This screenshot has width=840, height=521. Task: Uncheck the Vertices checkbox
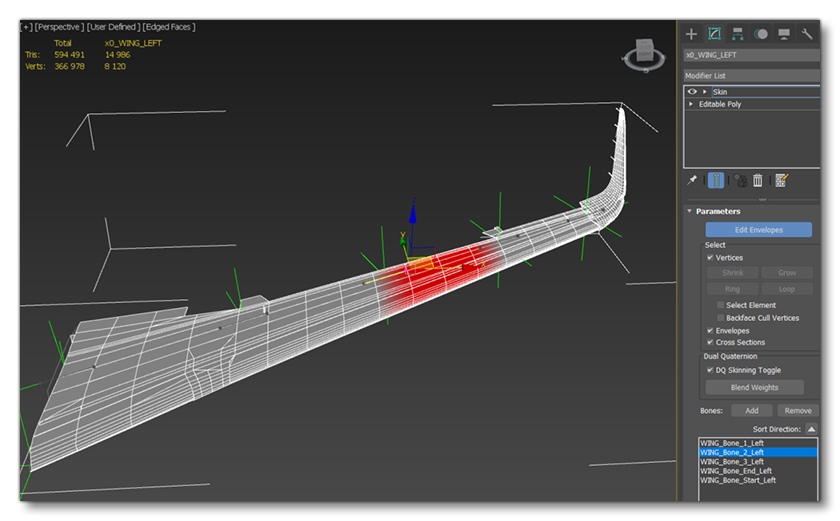coord(710,258)
